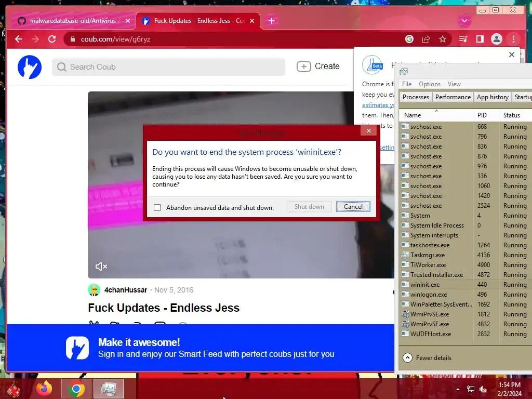
Task: Click the Beta flask icon in popup
Action: pyautogui.click(x=373, y=65)
